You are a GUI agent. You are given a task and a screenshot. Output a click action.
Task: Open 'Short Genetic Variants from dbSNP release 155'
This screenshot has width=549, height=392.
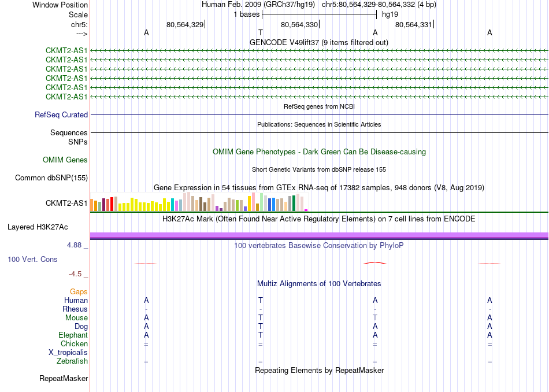[319, 169]
